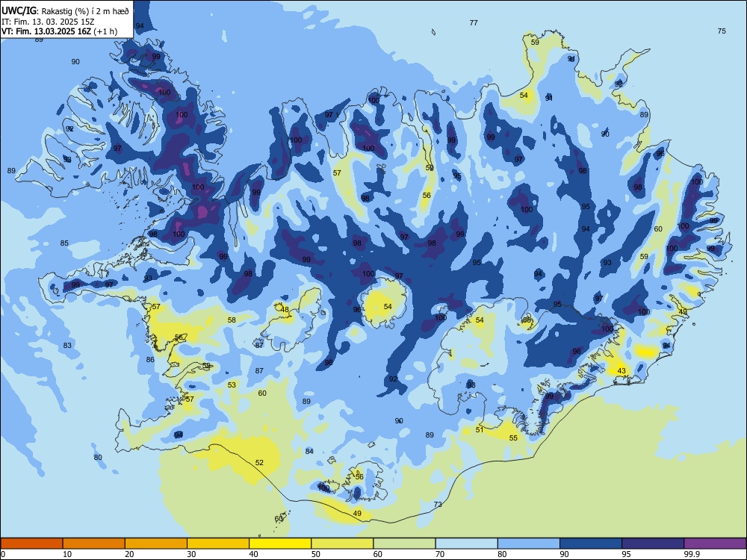The height and width of the screenshot is (560, 747).
Task: Click the amber 20–30 legend swatch
Action: click(x=156, y=544)
